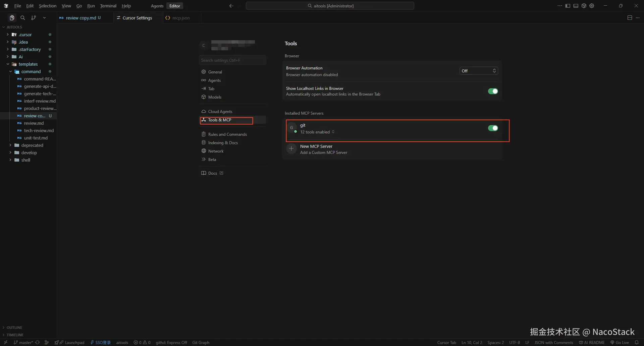Open title bar more actions ellipsis
Screen dimensions: 644x346
559,6
